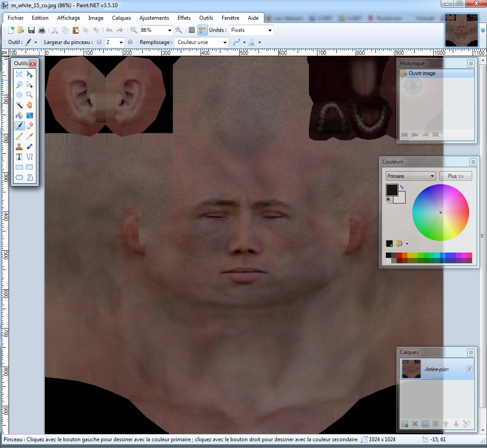Click the Save icon in toolbar
The height and width of the screenshot is (448, 487).
(x=31, y=30)
